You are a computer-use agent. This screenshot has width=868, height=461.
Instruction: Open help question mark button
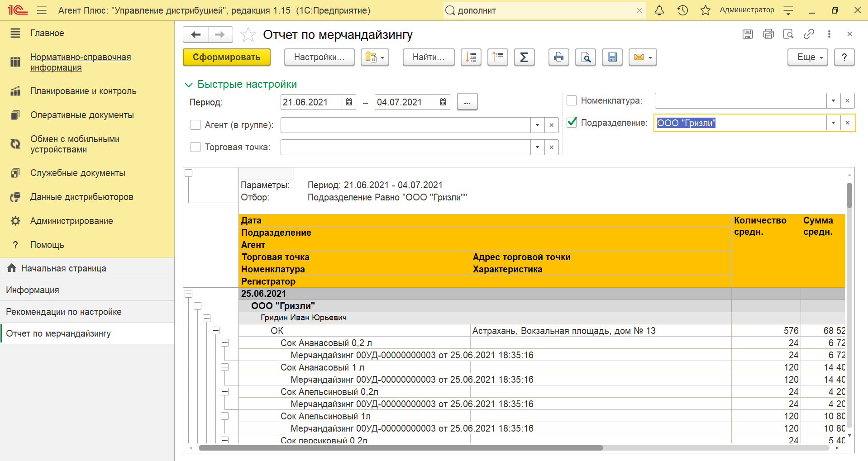tap(844, 57)
